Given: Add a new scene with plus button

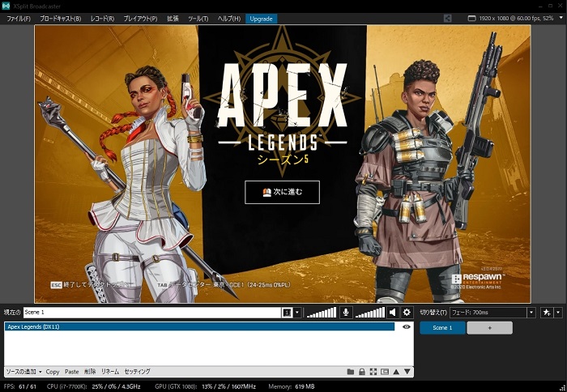Looking at the screenshot, I should click(489, 328).
